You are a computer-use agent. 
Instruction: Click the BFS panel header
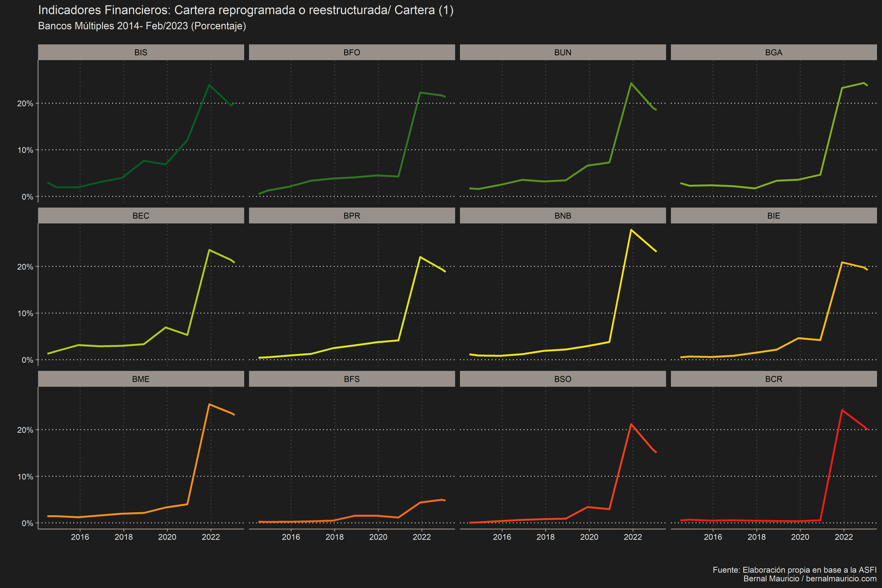point(352,379)
